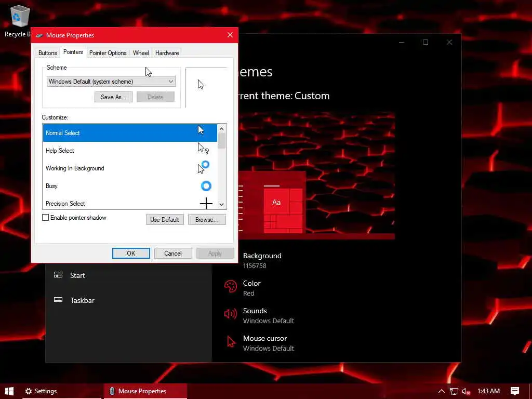This screenshot has height=399, width=532.
Task: Click the Color palette icon in Settings
Action: click(230, 286)
